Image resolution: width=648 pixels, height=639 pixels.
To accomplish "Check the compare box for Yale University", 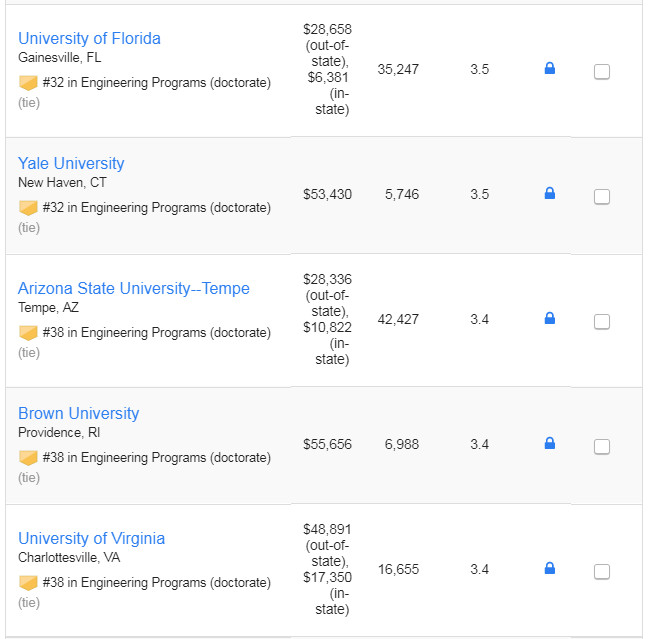I will (601, 197).
